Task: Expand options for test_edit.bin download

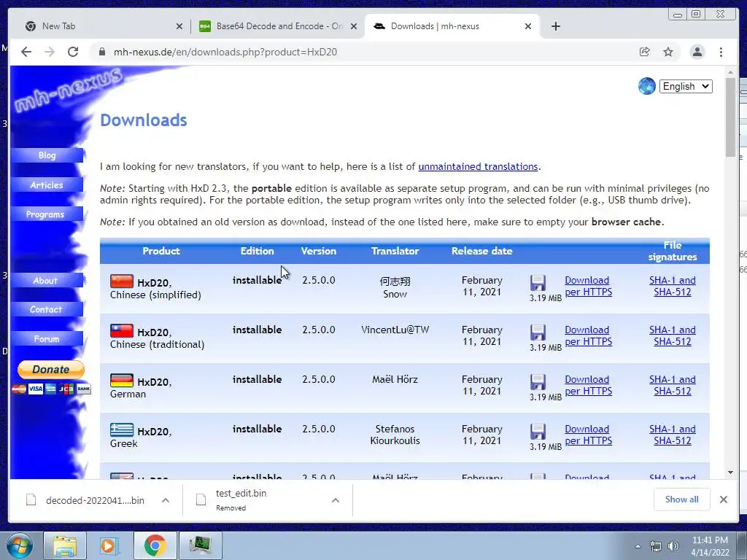Action: coord(336,500)
